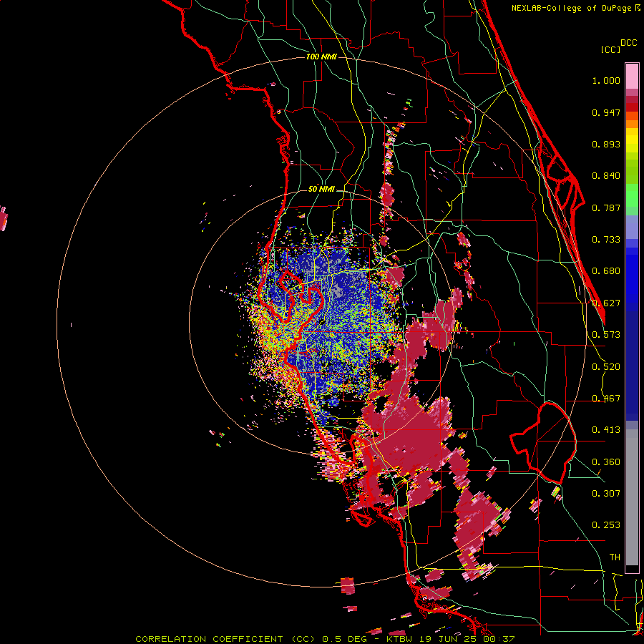This screenshot has height=644, width=644.
Task: Click the 1.000 color scale value
Action: pyautogui.click(x=606, y=80)
